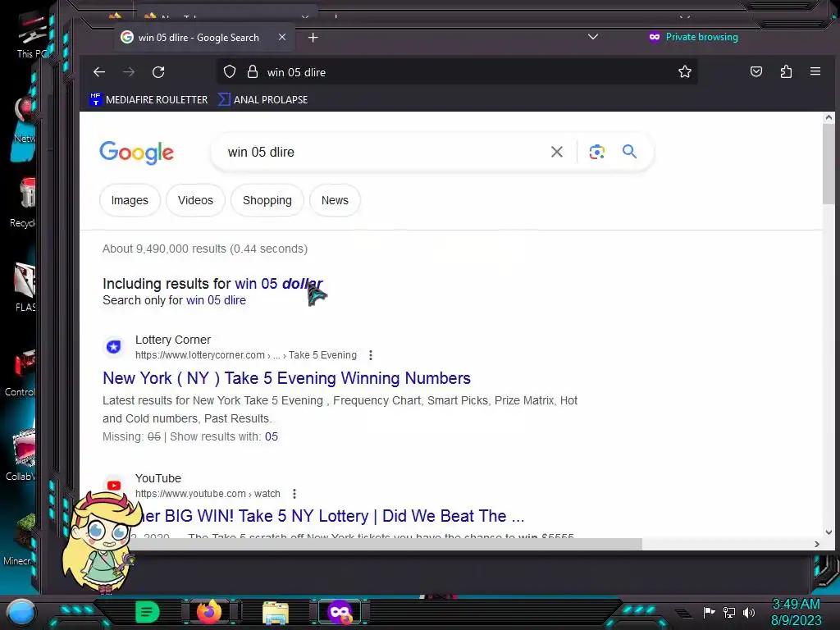Show results with '05' link

[x=272, y=436]
